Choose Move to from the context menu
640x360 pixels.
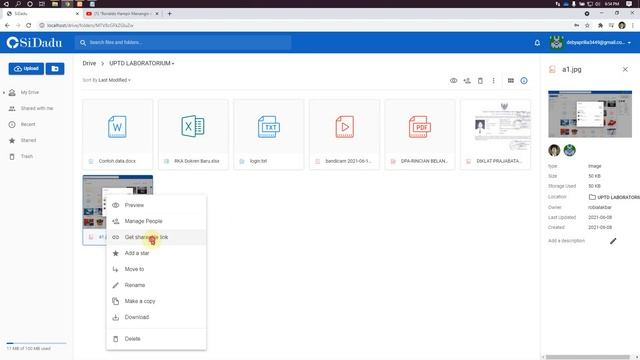pos(156,269)
